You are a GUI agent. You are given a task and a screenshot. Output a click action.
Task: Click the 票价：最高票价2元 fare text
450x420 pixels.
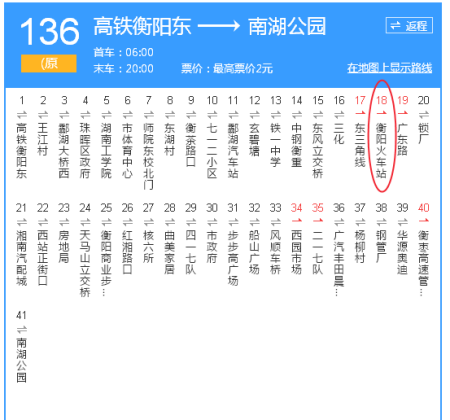[x=227, y=69]
